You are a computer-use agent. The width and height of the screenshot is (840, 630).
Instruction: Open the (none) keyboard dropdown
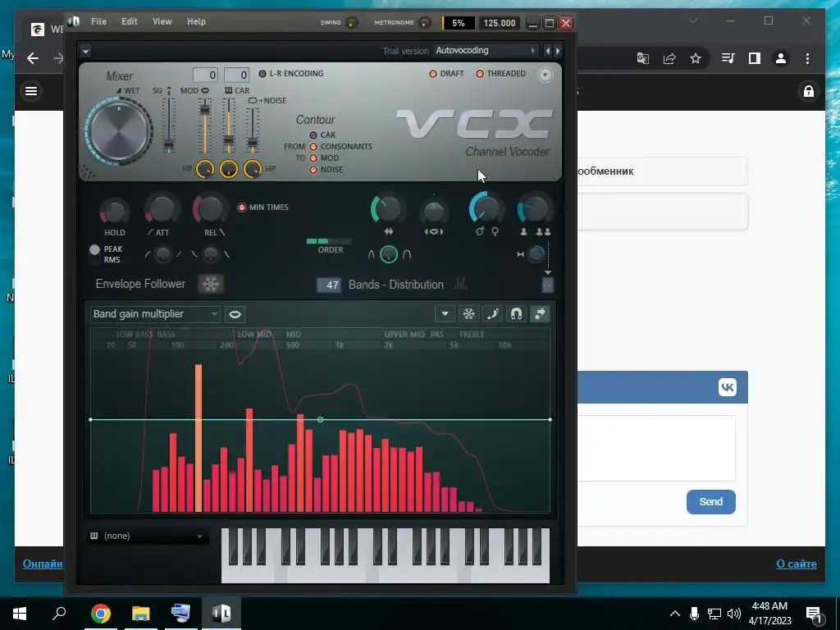tap(147, 536)
